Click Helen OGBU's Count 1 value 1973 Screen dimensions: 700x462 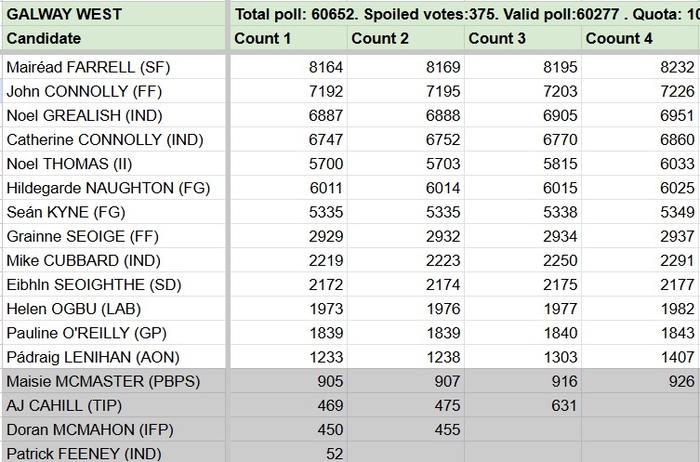tap(287, 309)
